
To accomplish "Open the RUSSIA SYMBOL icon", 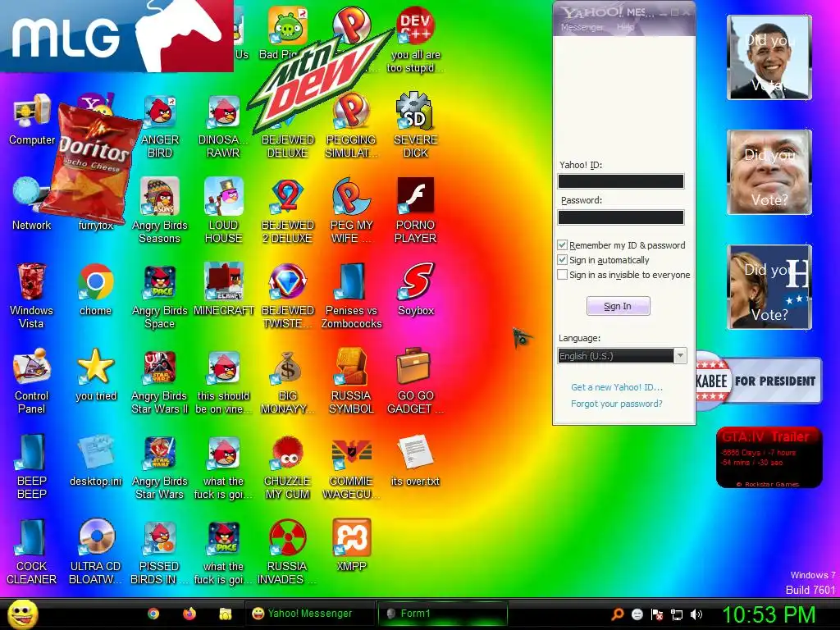I will click(x=351, y=381).
